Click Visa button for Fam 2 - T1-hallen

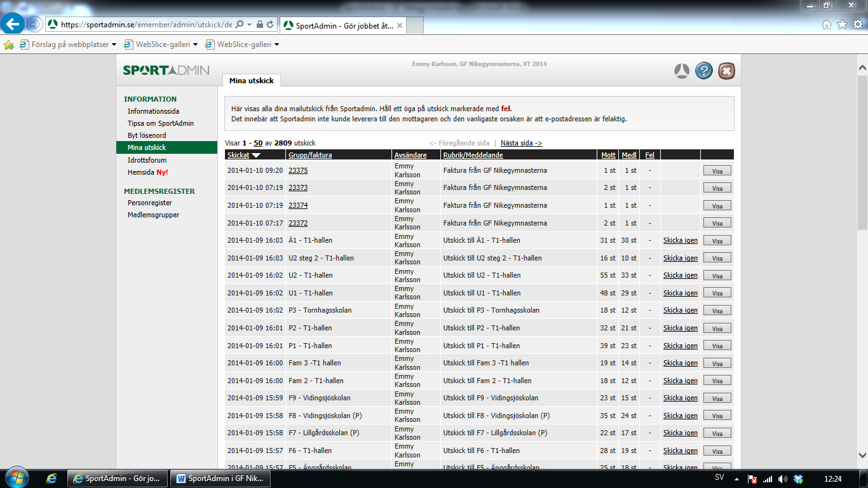(x=717, y=381)
